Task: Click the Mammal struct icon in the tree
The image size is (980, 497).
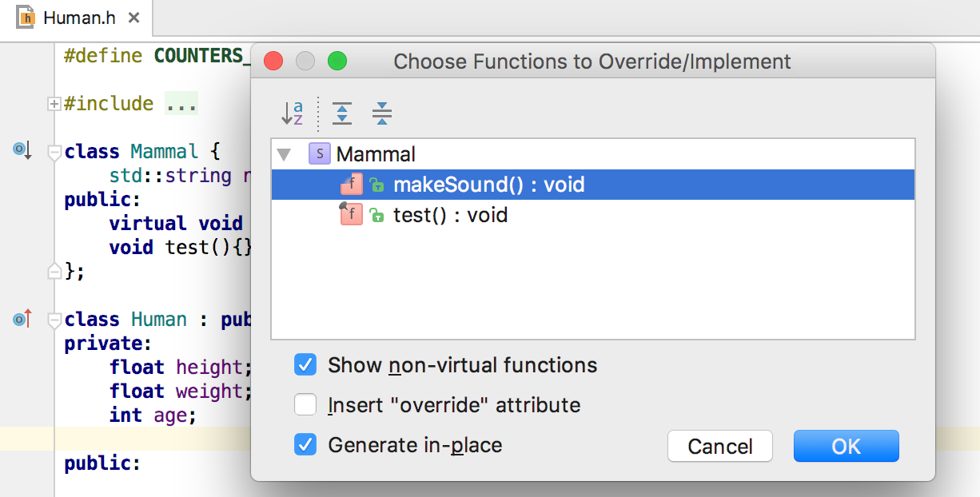Action: (x=320, y=154)
